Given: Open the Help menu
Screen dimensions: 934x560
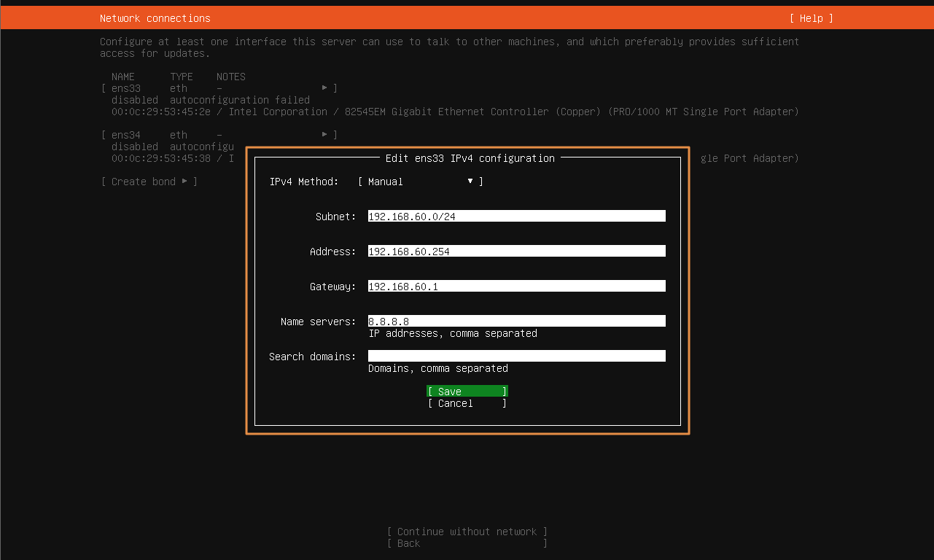Looking at the screenshot, I should pos(811,18).
